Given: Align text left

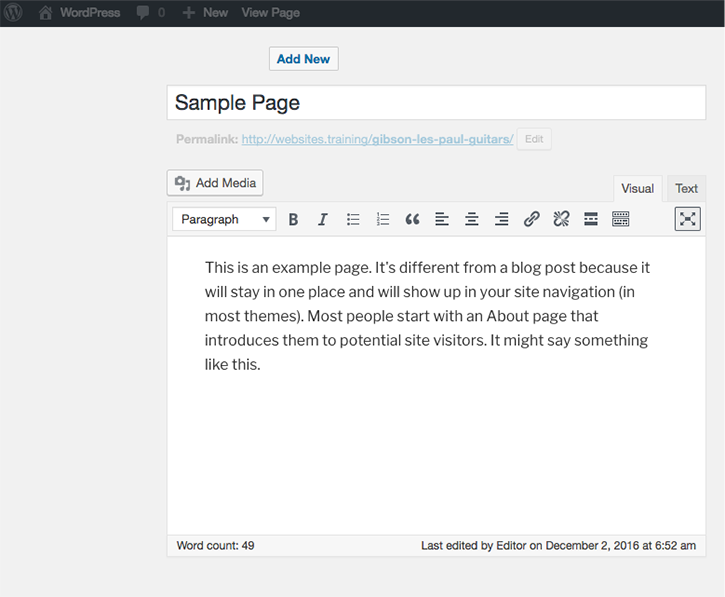Looking at the screenshot, I should [442, 220].
